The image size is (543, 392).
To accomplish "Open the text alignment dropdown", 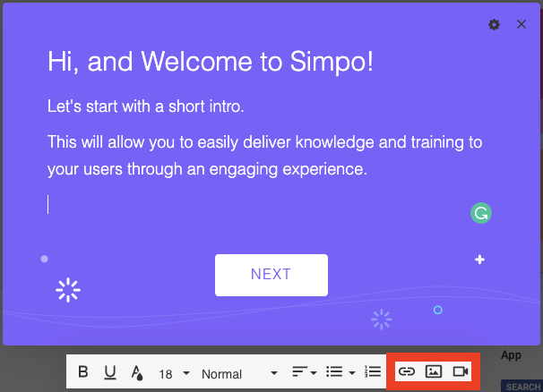I will point(304,372).
